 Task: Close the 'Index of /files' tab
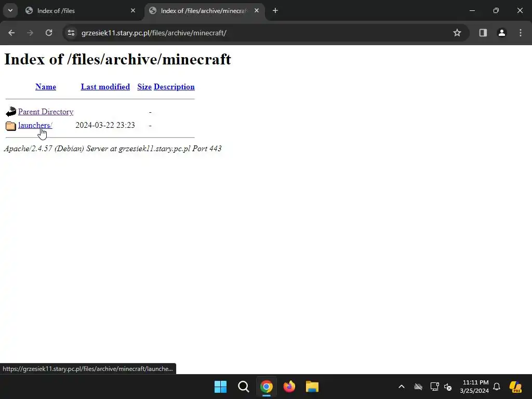pos(133,10)
